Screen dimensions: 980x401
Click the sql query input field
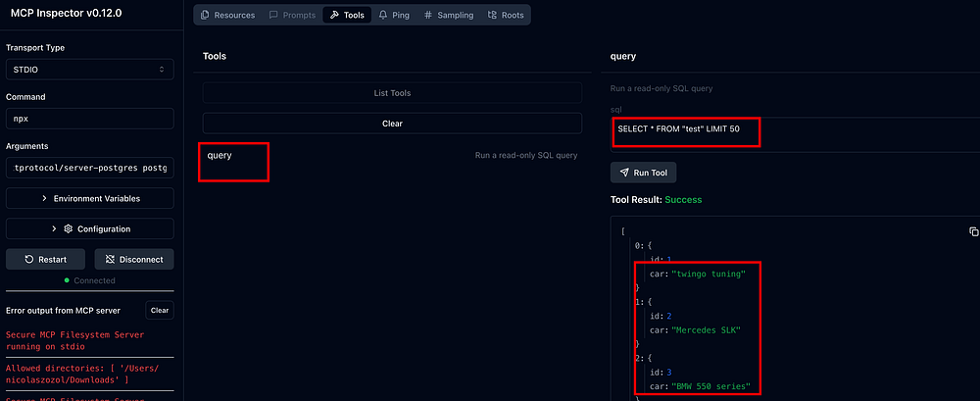794,134
